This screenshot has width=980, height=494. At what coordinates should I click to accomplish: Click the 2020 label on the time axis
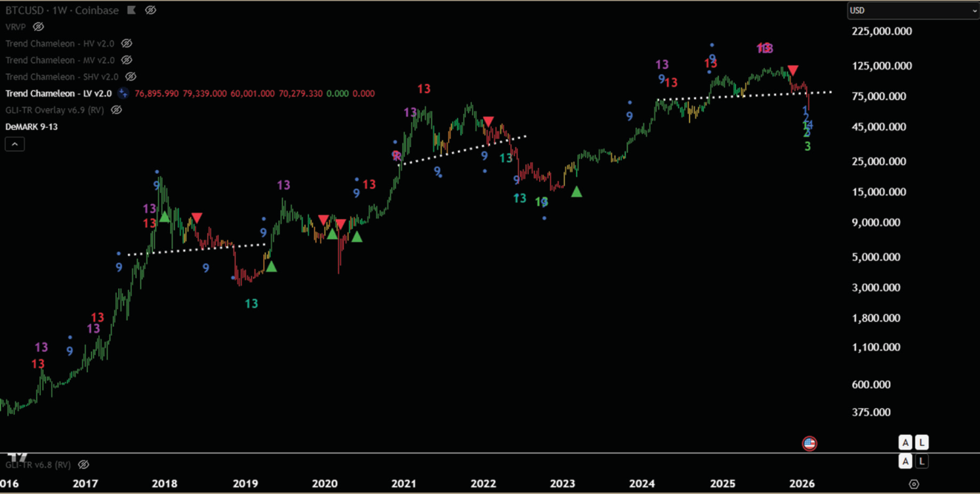pyautogui.click(x=325, y=484)
